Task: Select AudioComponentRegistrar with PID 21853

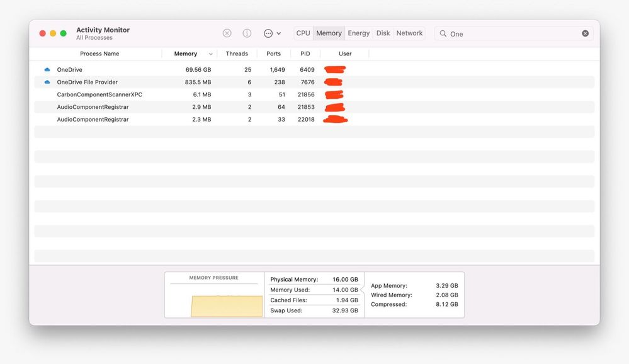Action: pos(315,107)
